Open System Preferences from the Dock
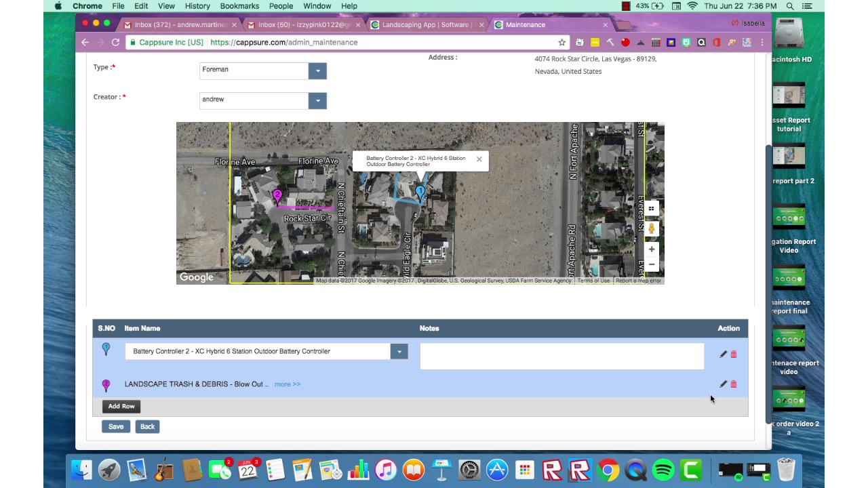The image size is (868, 488). (469, 470)
